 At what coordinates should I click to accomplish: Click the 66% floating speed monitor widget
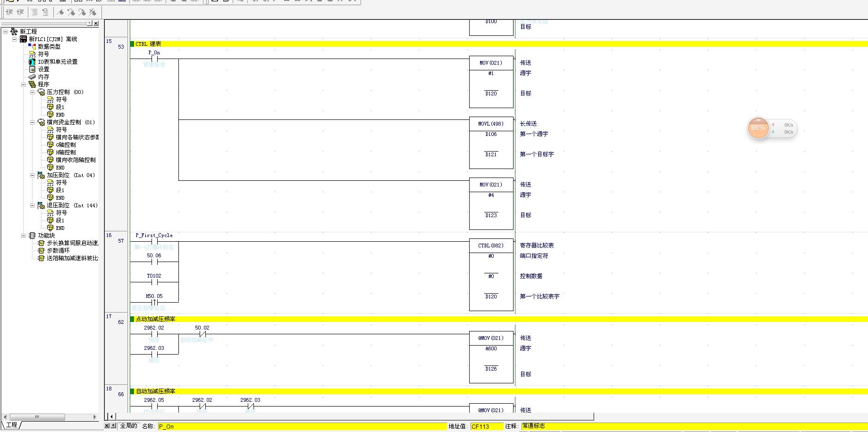(x=758, y=128)
